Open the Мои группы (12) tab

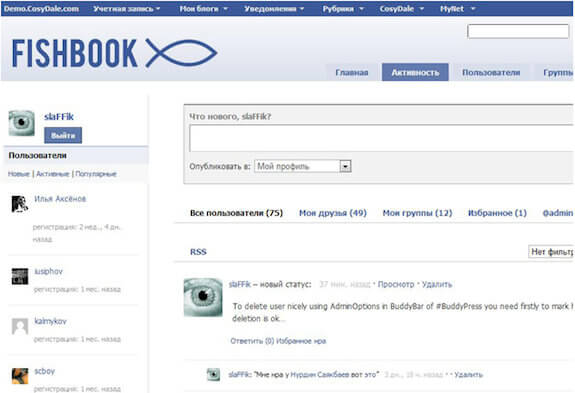[x=417, y=213]
